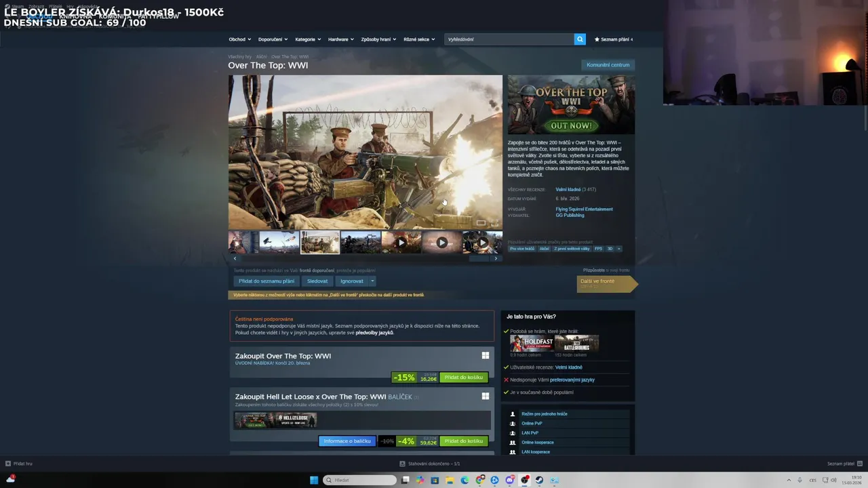Open Seznam přátel friends list
This screenshot has width=868, height=488.
click(x=844, y=464)
